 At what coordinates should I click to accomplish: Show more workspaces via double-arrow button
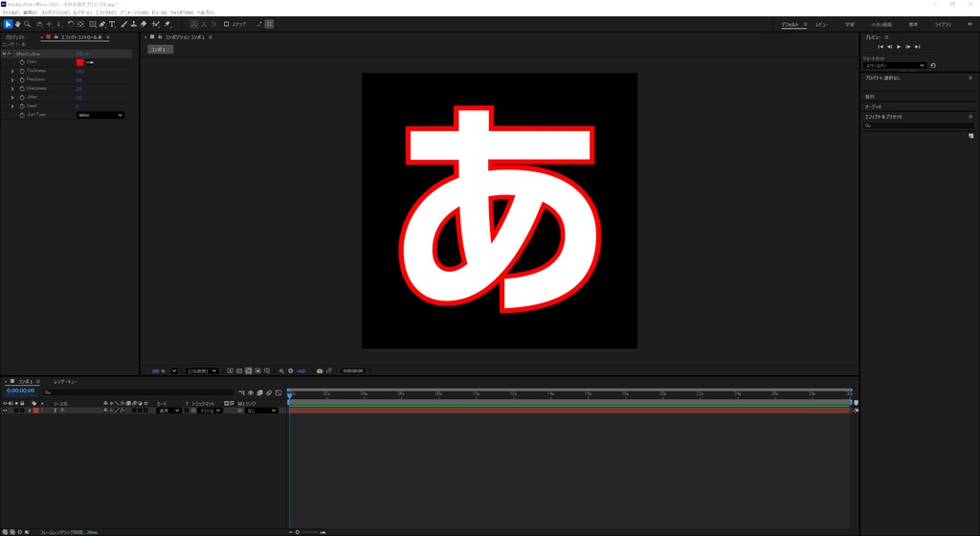coord(970,24)
